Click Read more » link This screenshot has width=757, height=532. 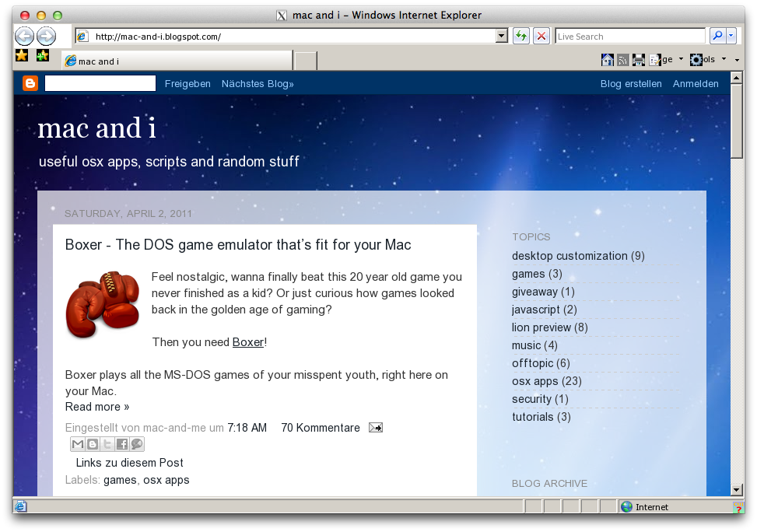click(x=97, y=407)
